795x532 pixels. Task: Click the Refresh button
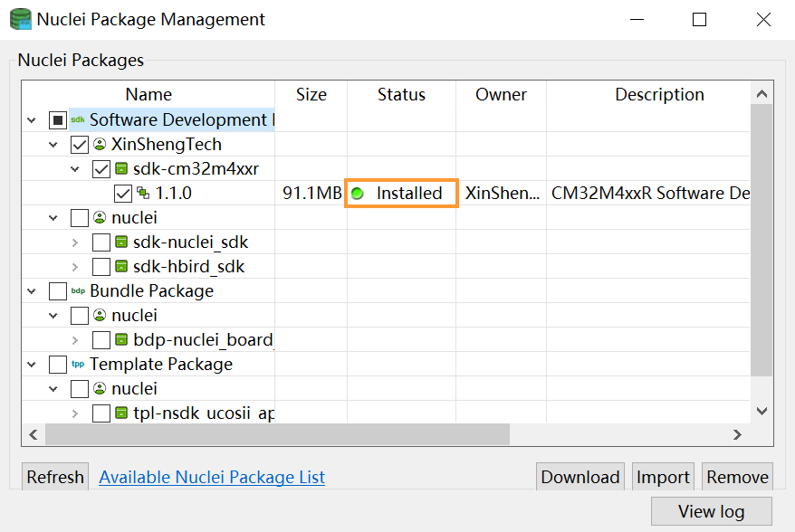[x=55, y=477]
